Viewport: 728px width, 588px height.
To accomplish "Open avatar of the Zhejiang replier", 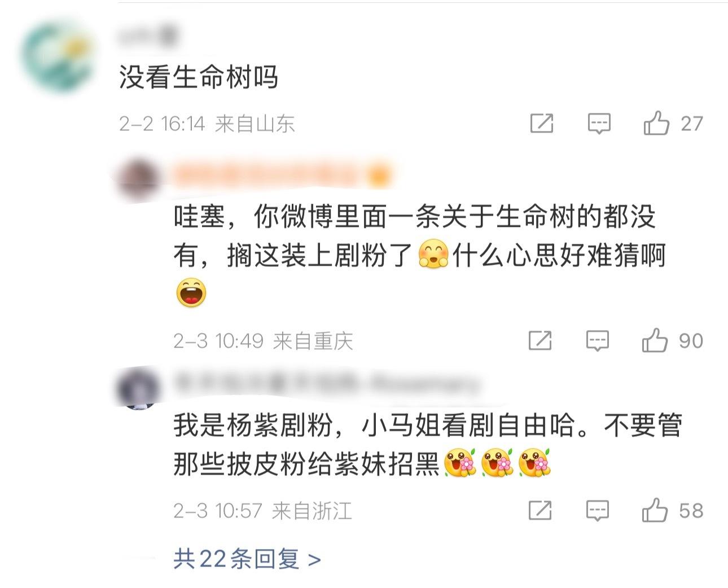I will [x=138, y=388].
